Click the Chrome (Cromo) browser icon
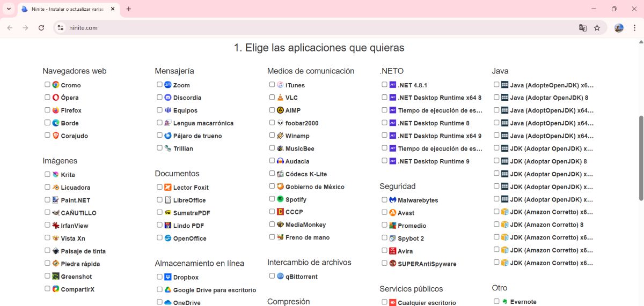The width and height of the screenshot is (644, 306). click(55, 85)
